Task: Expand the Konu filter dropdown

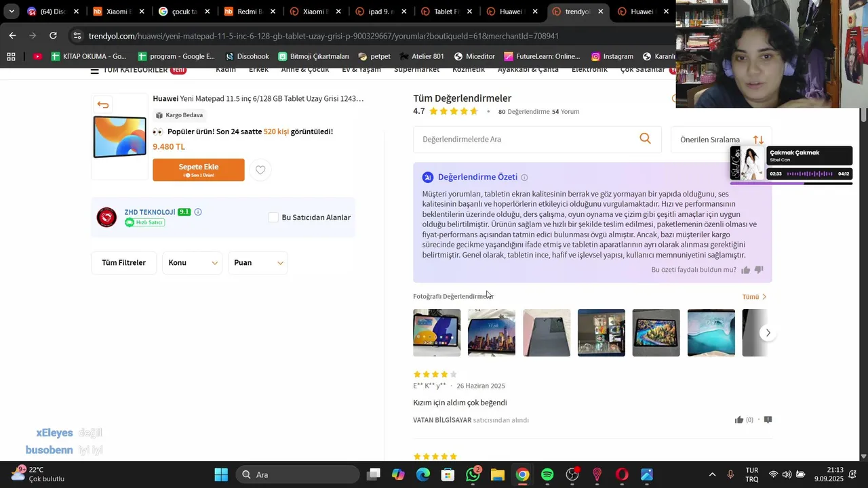Action: coord(193,263)
